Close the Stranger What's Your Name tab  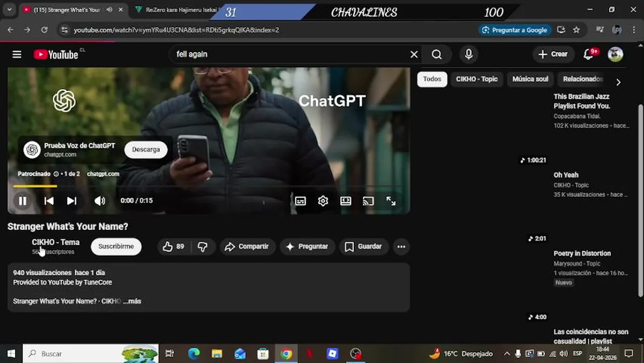point(121,10)
